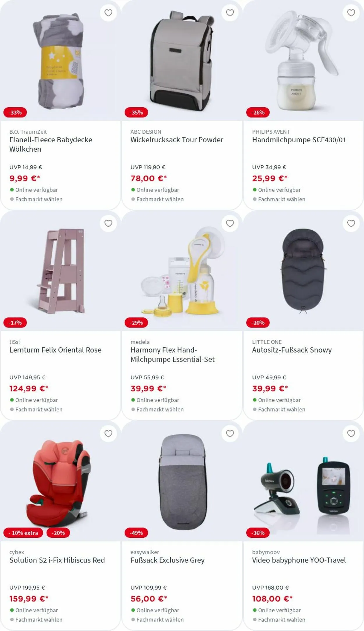Toggle heart on medela Harmony Flex pump
The width and height of the screenshot is (364, 631).
point(230,223)
